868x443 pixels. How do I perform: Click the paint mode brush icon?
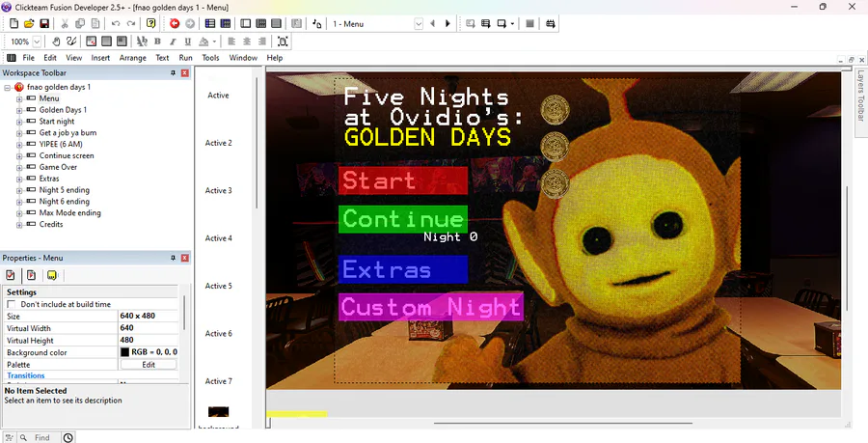tap(71, 42)
